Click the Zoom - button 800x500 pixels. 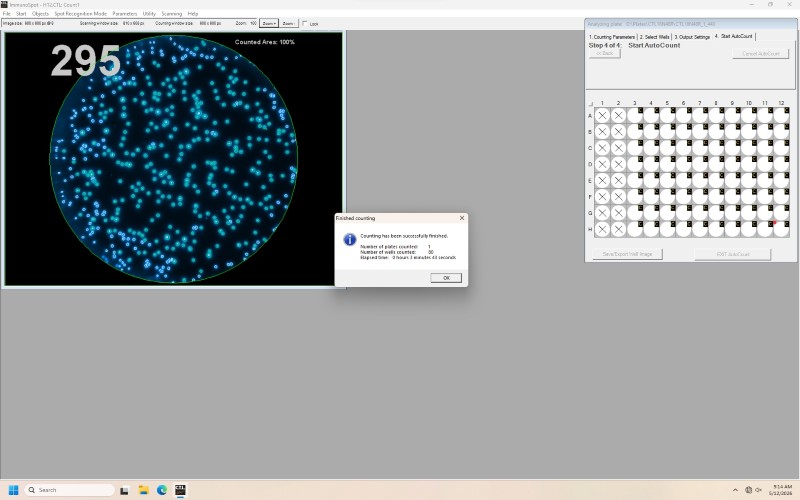289,23
